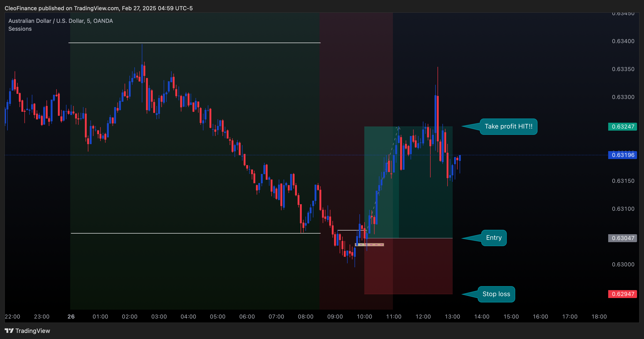Screen dimensions: 644x339
Task: Click the TradingView logo at bottom left
Action: point(27,331)
